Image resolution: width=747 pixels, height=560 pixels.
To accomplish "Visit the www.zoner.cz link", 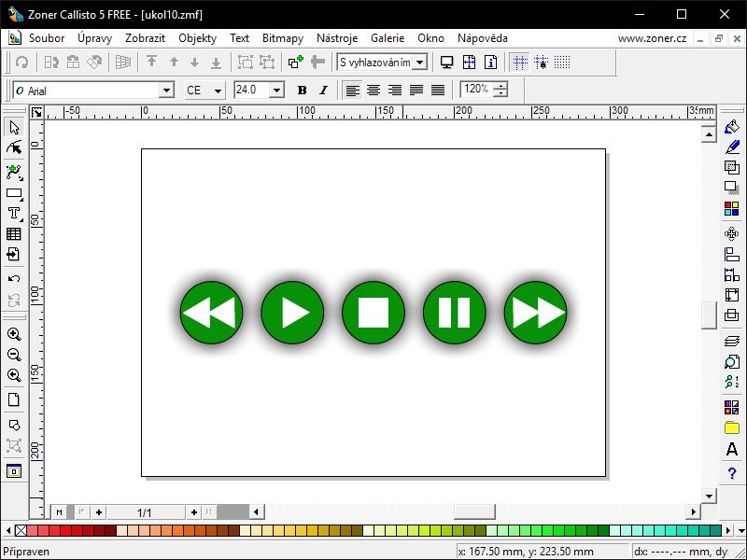I will coord(652,38).
